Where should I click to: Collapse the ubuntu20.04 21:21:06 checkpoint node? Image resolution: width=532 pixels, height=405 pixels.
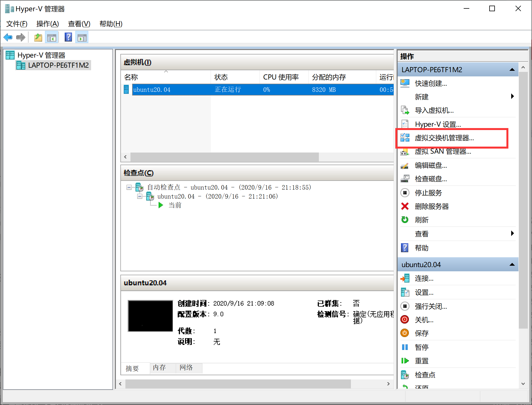(x=139, y=196)
